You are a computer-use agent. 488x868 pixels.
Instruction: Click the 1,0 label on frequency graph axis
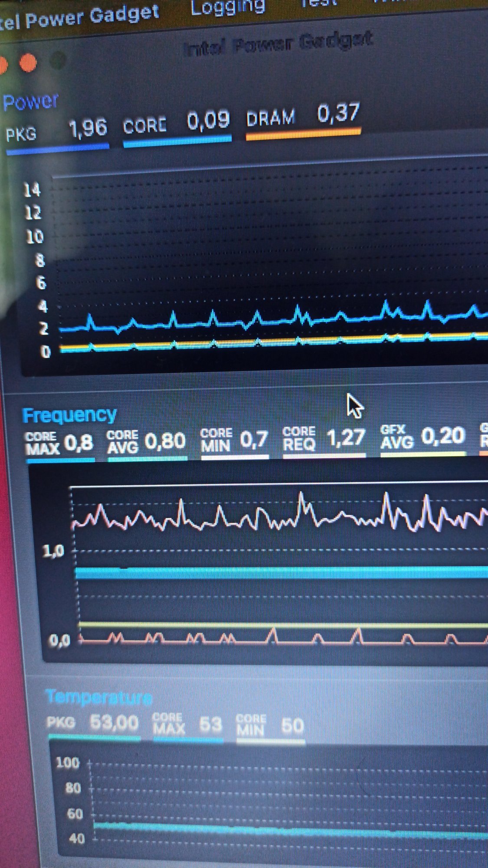coord(54,552)
